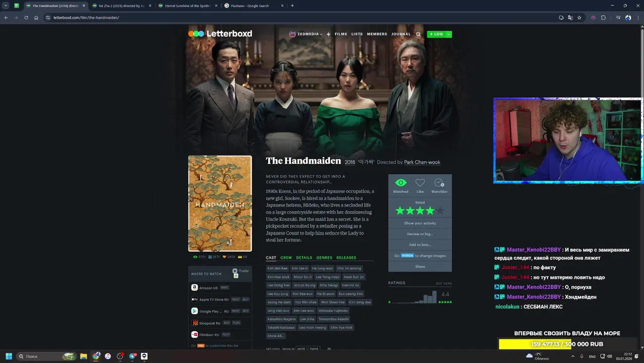
Task: Open the Amazon US service icon
Action: point(194,287)
